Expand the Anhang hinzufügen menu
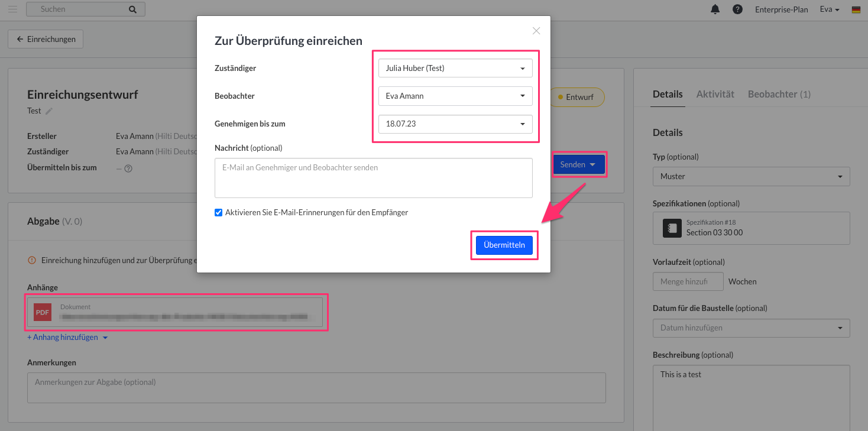 [x=67, y=338]
